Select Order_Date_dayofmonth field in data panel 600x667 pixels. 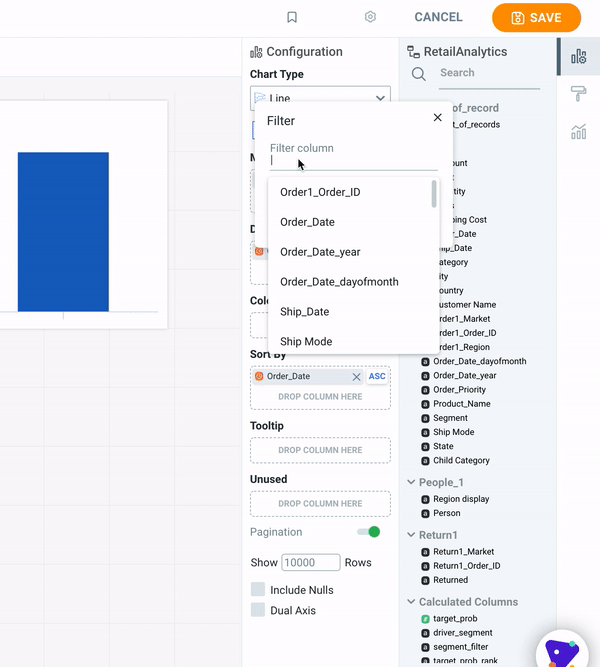pos(480,361)
